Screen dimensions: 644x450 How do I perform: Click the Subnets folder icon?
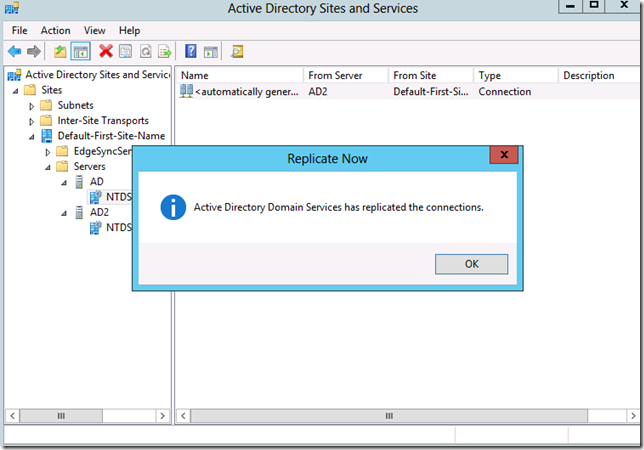click(46, 106)
